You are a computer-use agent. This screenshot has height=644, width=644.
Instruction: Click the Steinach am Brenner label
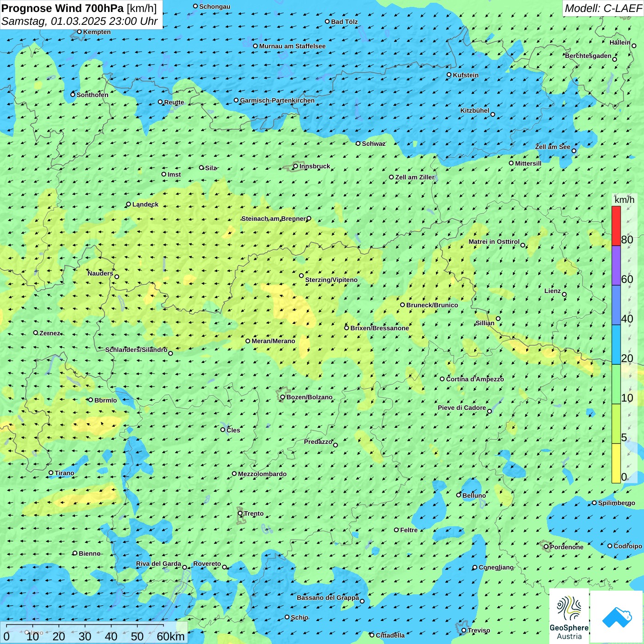(x=274, y=218)
